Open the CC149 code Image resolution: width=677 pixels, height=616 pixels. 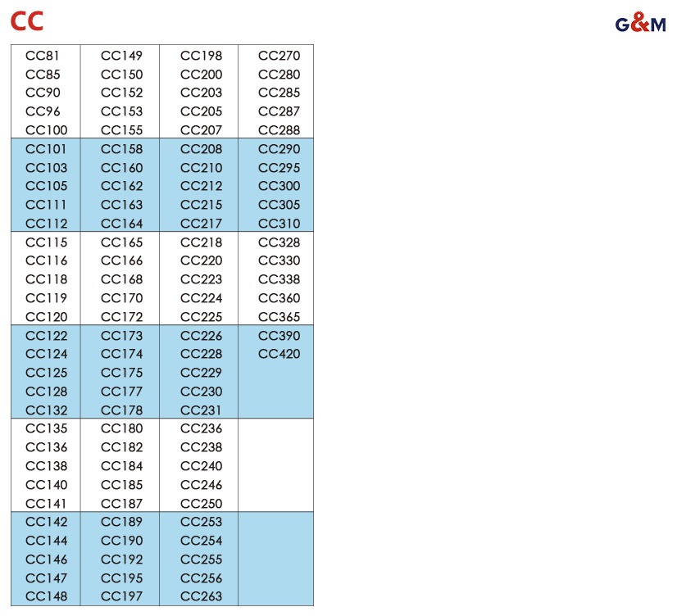pos(121,56)
